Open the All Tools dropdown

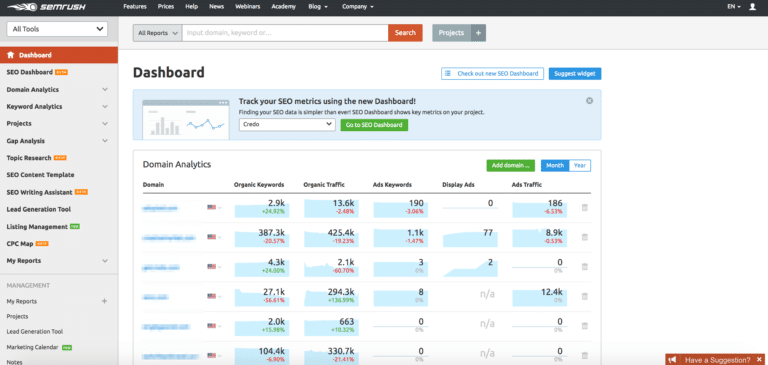click(x=57, y=29)
